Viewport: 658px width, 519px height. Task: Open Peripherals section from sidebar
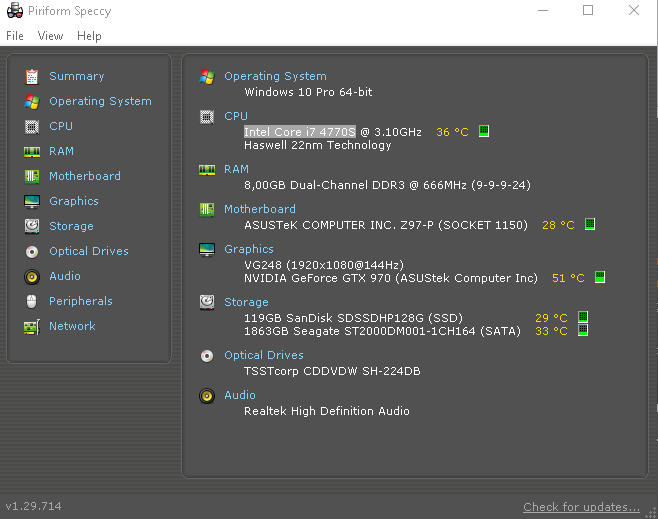tap(81, 301)
